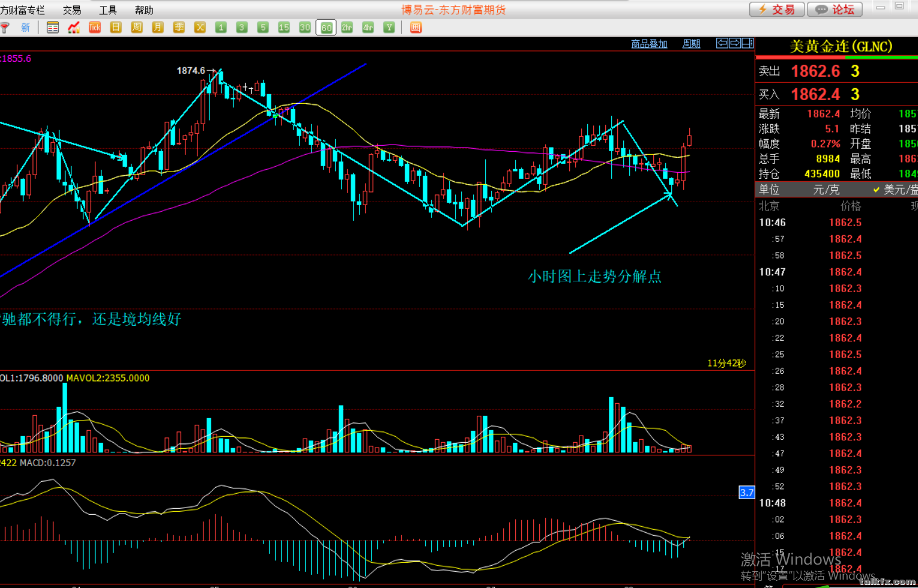Select the monthly 月 period icon

tap(158, 28)
